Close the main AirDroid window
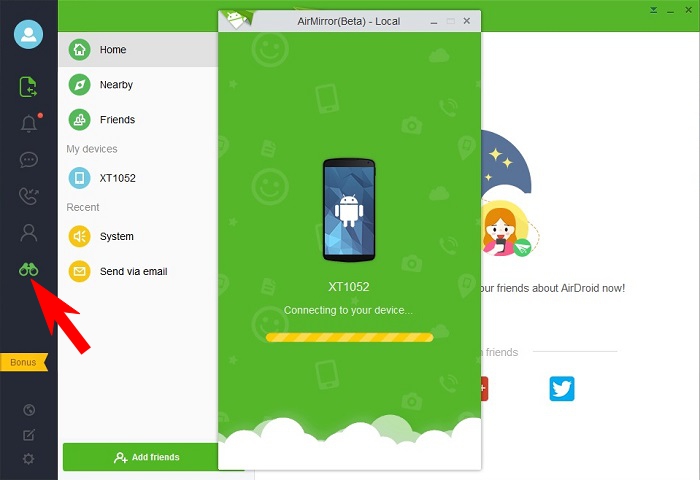This screenshot has height=480, width=700. click(688, 10)
